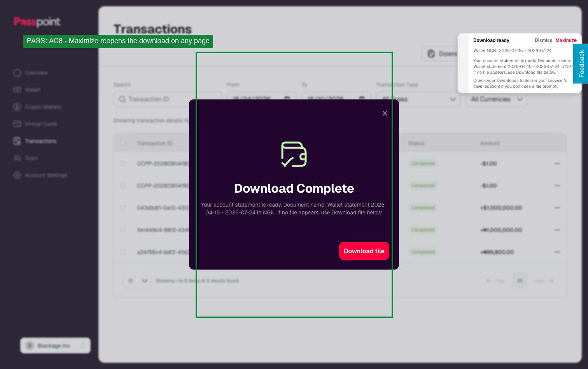The width and height of the screenshot is (588, 369).
Task: Click the Crypto Wallets coin icon
Action: (x=17, y=107)
